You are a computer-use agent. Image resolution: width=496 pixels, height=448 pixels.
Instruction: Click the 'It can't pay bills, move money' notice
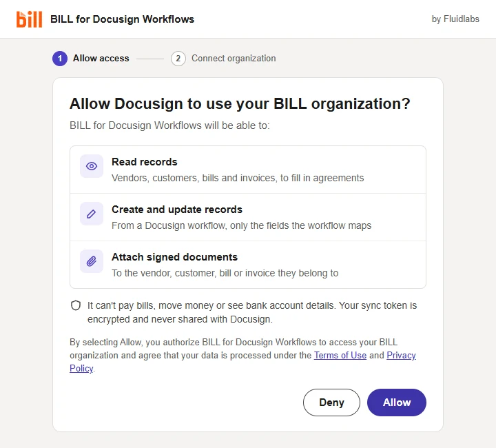pyautogui.click(x=252, y=312)
